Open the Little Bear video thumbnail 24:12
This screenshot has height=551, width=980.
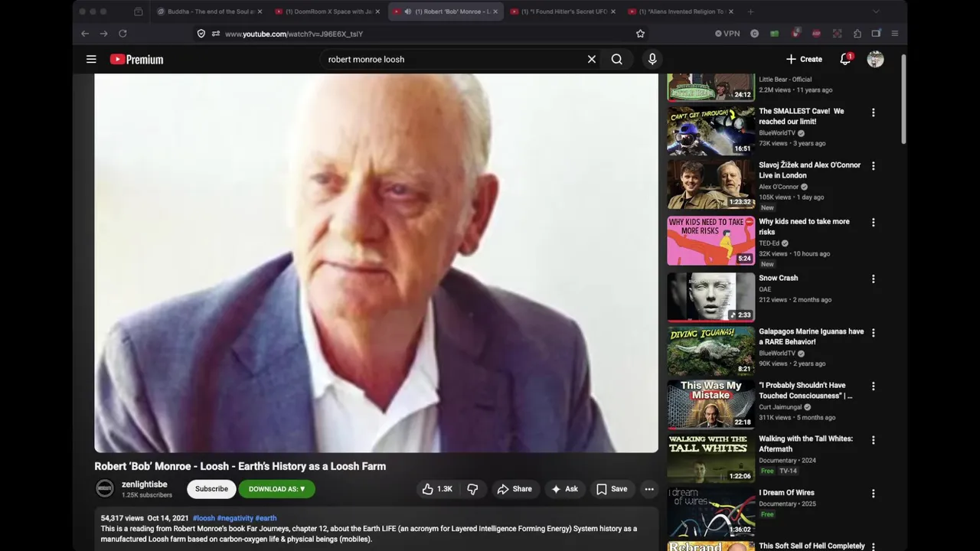click(x=710, y=87)
